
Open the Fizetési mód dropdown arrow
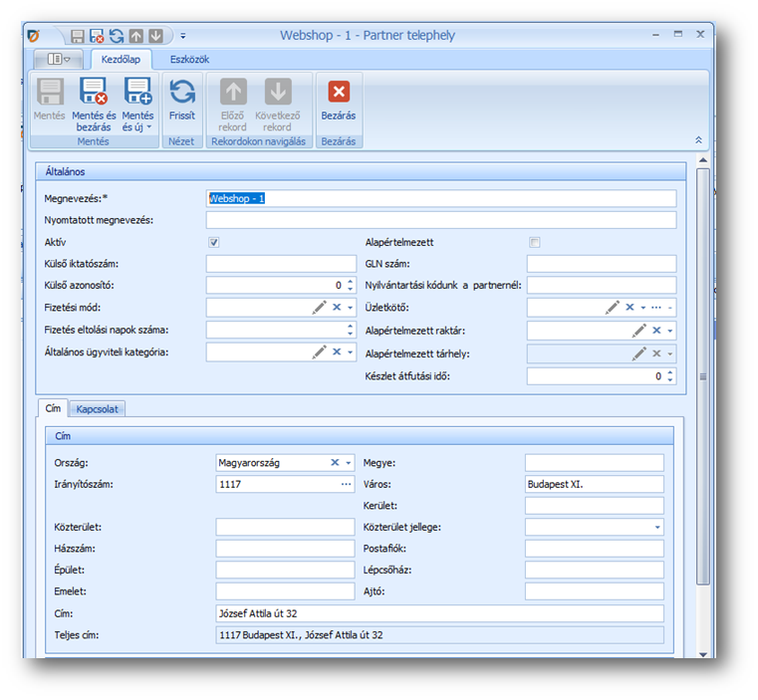pyautogui.click(x=350, y=308)
